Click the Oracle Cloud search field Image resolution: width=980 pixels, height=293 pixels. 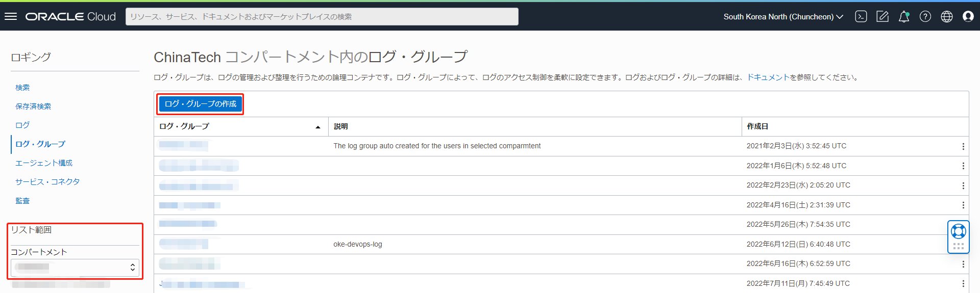(322, 16)
